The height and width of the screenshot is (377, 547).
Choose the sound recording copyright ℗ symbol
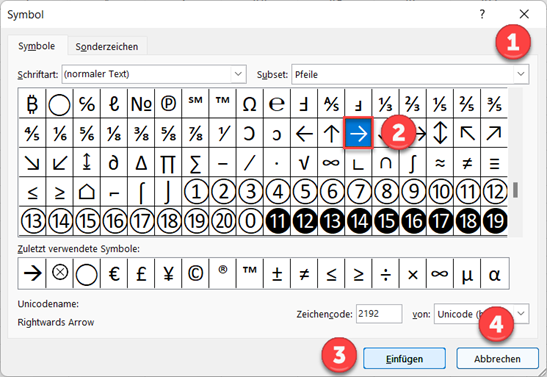pos(168,104)
